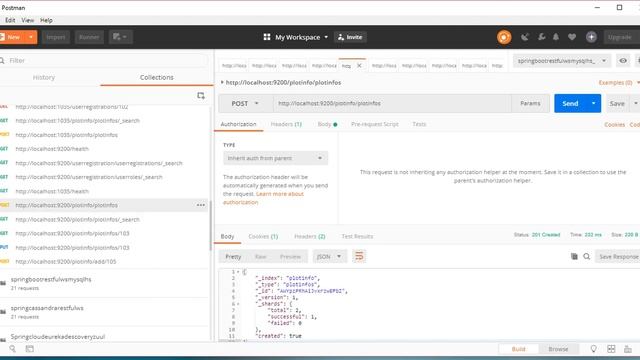
Task: Select Pretty response view
Action: (x=233, y=257)
